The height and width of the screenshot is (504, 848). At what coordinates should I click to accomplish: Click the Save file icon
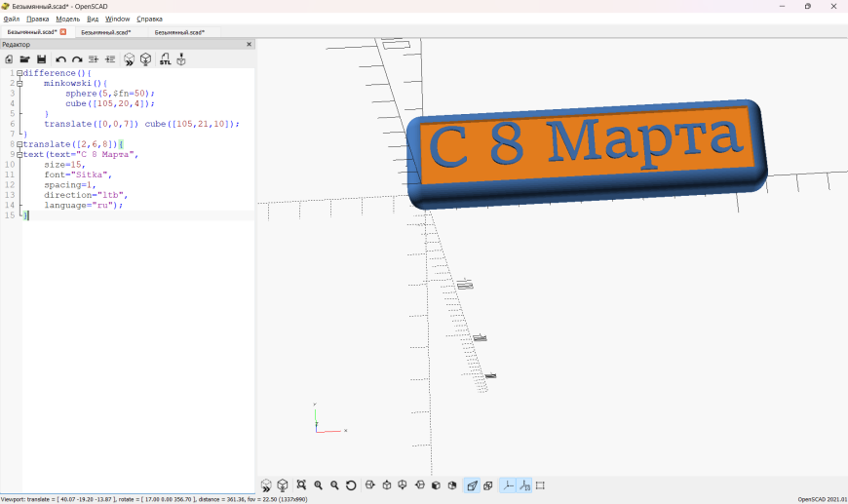point(41,59)
